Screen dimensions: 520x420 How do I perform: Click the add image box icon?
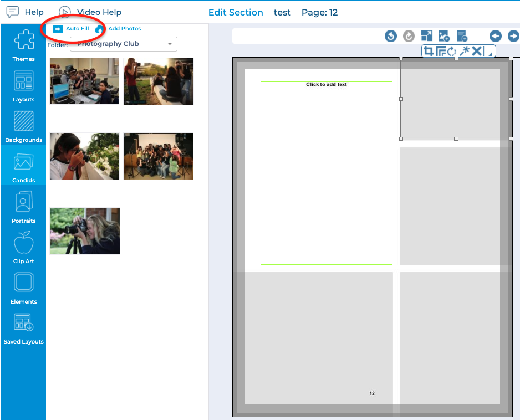point(444,36)
